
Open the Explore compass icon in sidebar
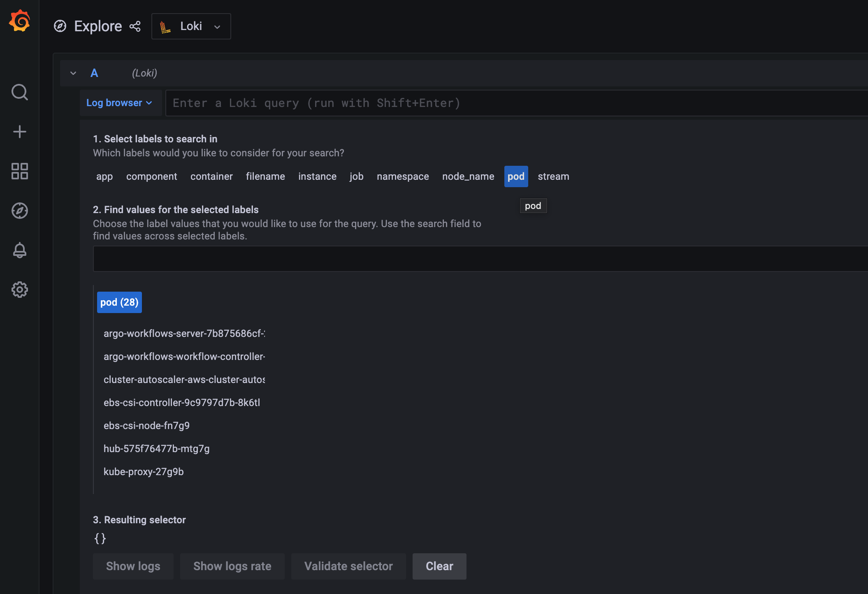click(20, 211)
